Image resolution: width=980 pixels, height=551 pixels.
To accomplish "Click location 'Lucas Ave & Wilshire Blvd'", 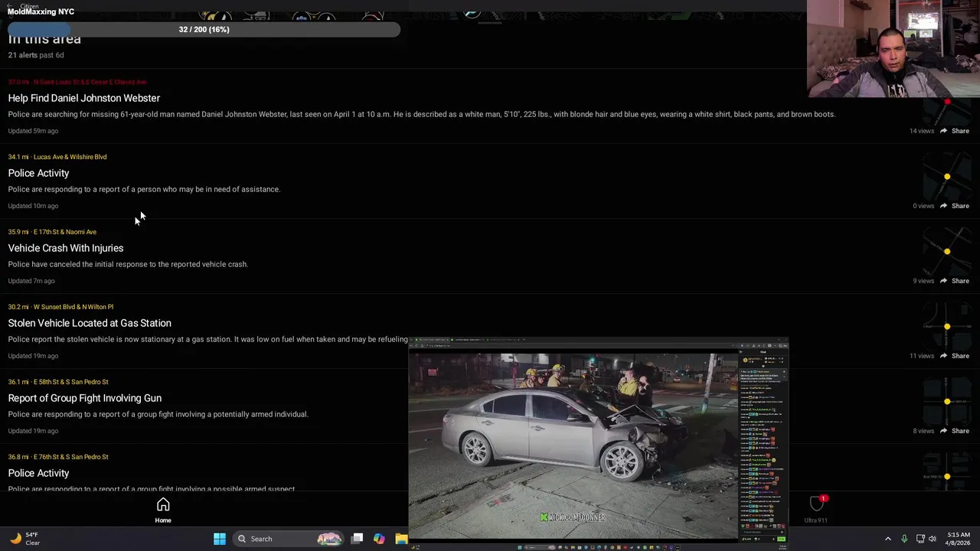I will pos(70,157).
